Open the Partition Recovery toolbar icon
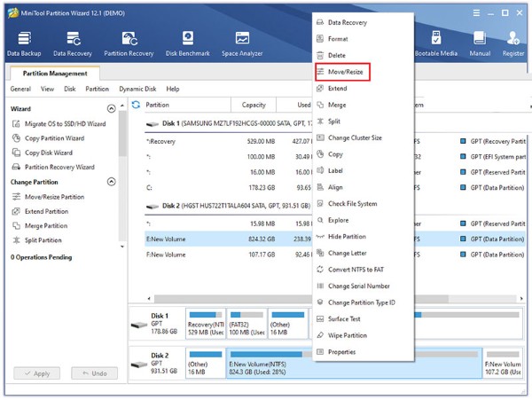Image resolution: width=532 pixels, height=400 pixels. (x=129, y=43)
